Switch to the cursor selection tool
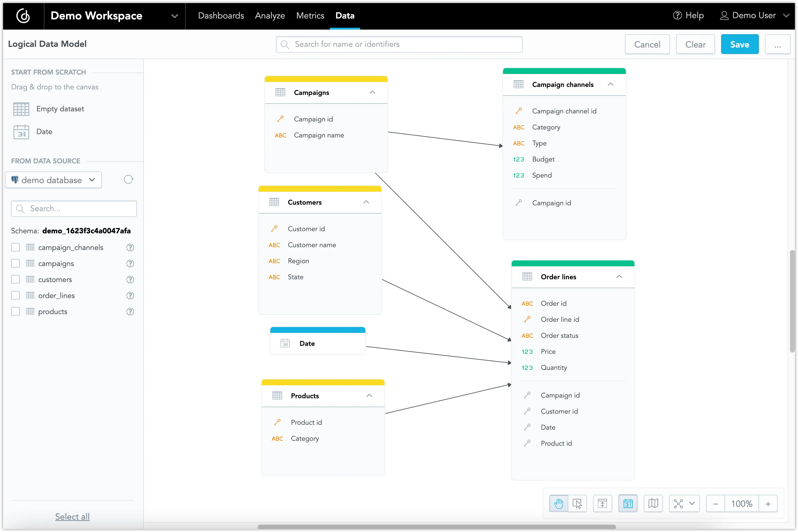The image size is (798, 532). coord(578,503)
